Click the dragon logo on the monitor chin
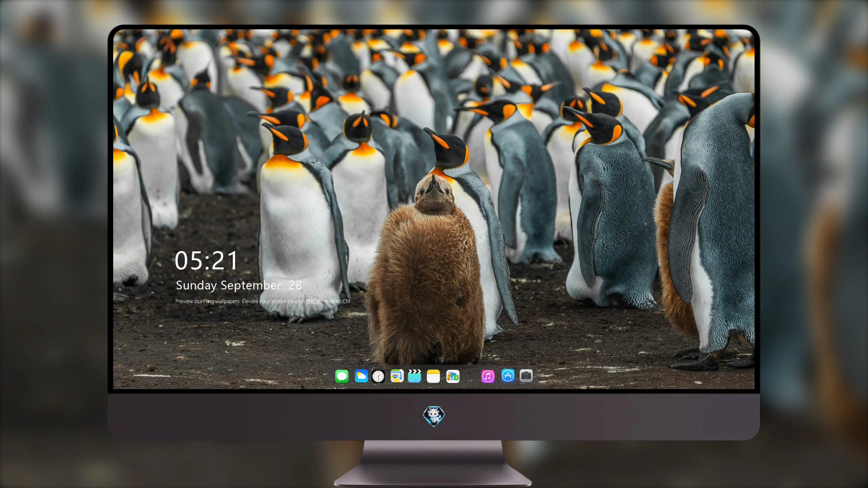The image size is (868, 488). 434,416
